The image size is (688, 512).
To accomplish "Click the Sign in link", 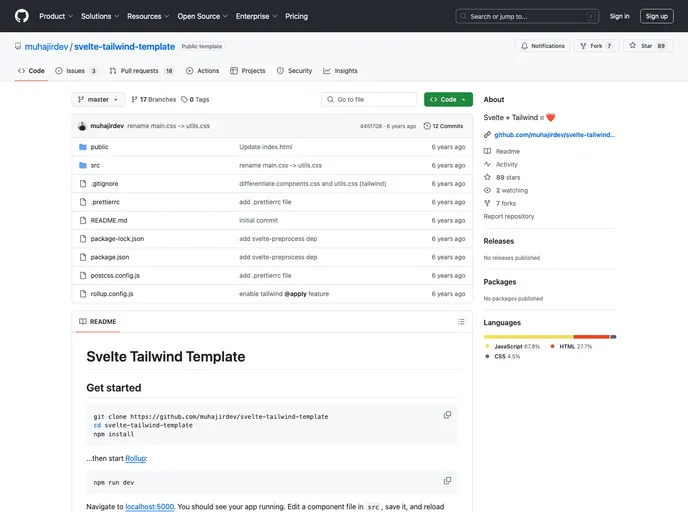I will pyautogui.click(x=619, y=16).
